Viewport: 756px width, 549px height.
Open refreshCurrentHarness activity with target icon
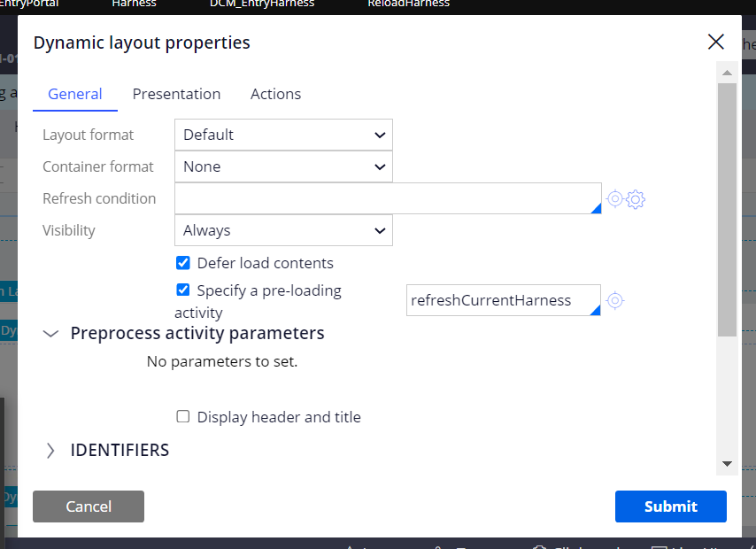(x=615, y=300)
